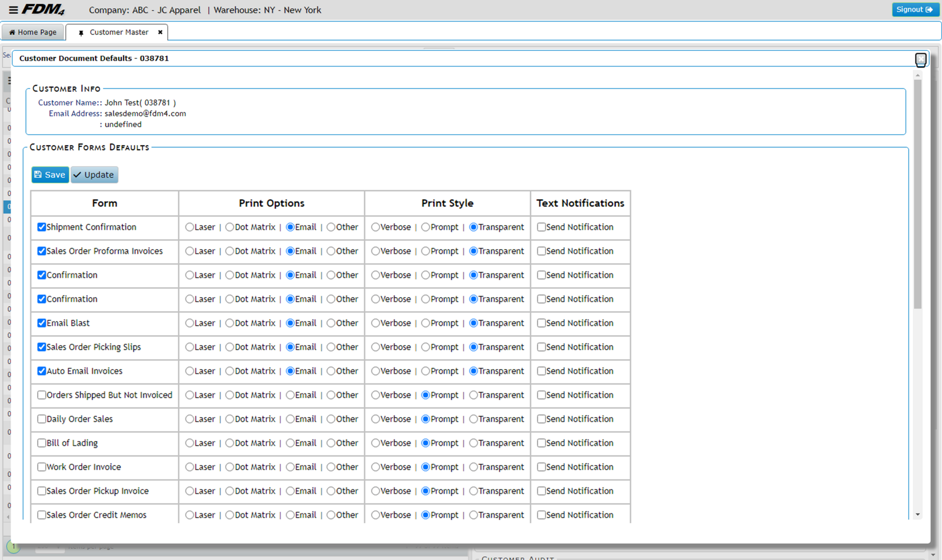Screen dimensions: 942x560
Task: Open the hamburger main menu icon
Action: click(x=13, y=10)
